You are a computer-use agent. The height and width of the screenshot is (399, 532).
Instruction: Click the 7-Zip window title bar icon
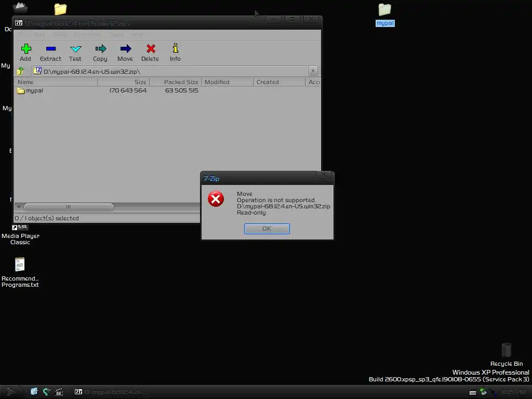(19, 23)
